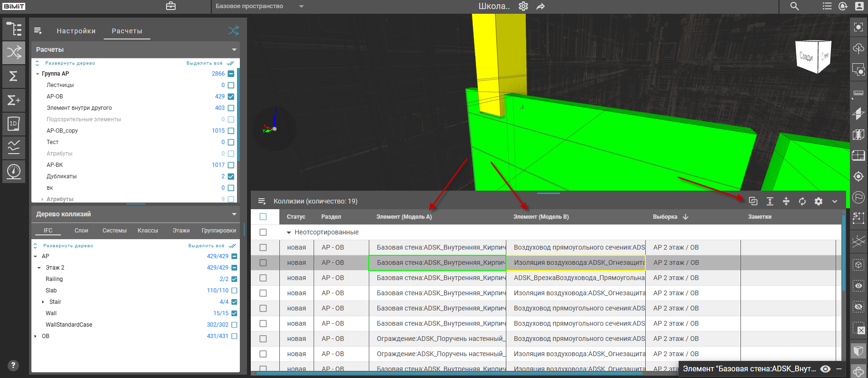This screenshot has height=378, width=868.
Task: Uncheck the Дубликаты checkbox
Action: [231, 176]
